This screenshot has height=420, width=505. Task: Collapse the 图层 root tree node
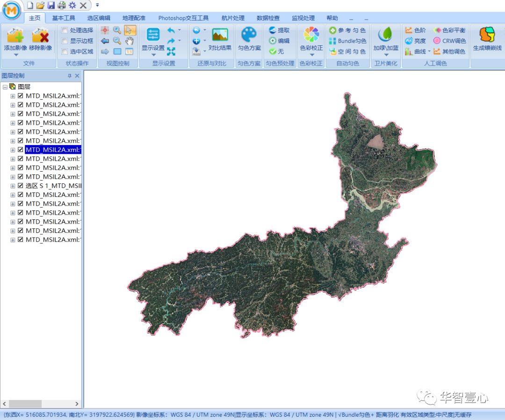point(5,87)
